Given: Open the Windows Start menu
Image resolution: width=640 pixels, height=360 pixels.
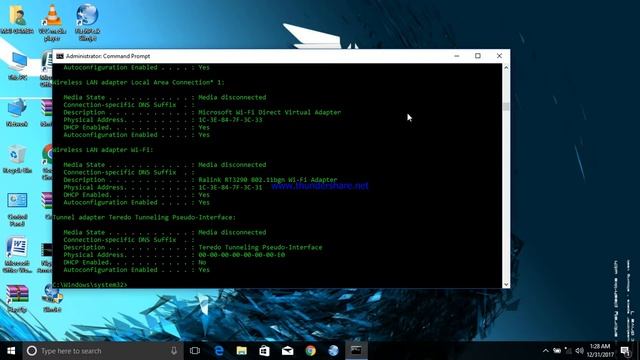Looking at the screenshot, I should point(11,351).
